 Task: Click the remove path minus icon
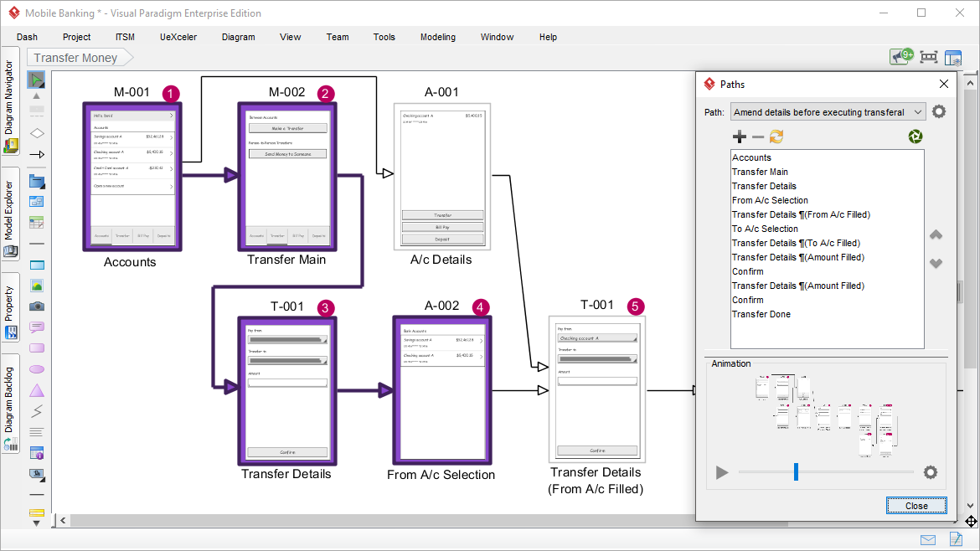pos(757,136)
